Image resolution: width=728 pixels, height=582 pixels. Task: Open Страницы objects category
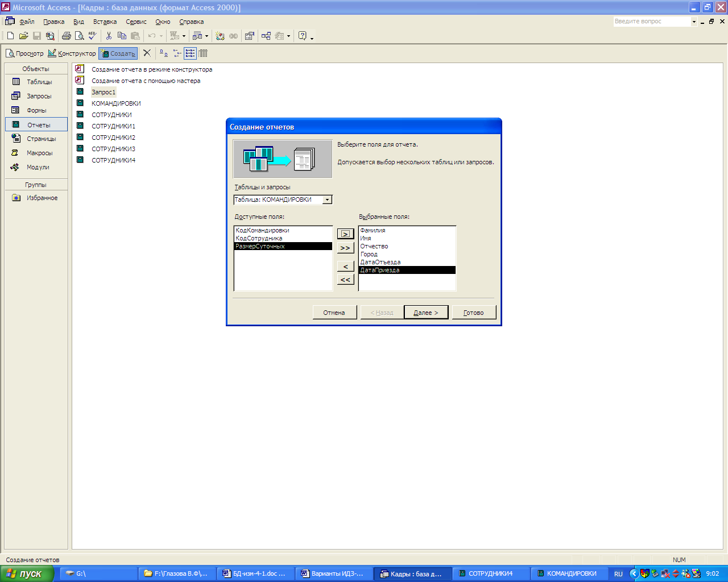pyautogui.click(x=36, y=139)
